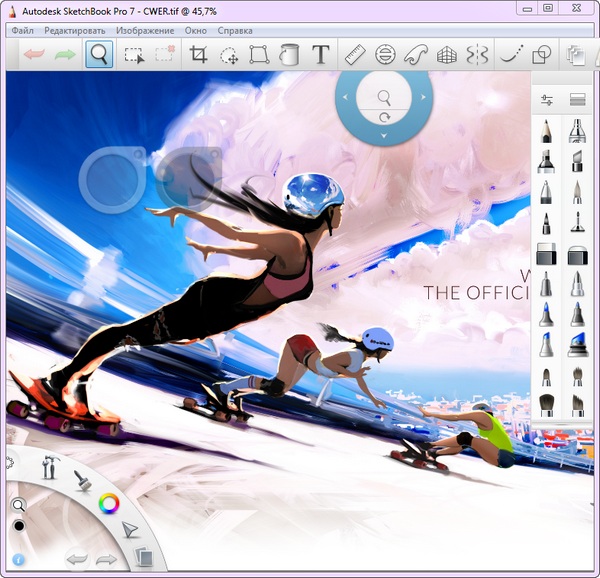This screenshot has width=600, height=578.
Task: Select the Text tool
Action: click(321, 55)
